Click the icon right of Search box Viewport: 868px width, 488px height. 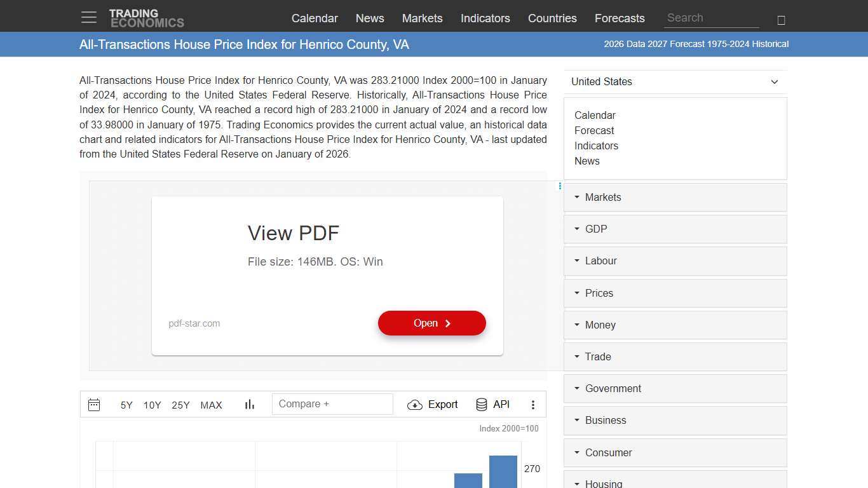[782, 20]
